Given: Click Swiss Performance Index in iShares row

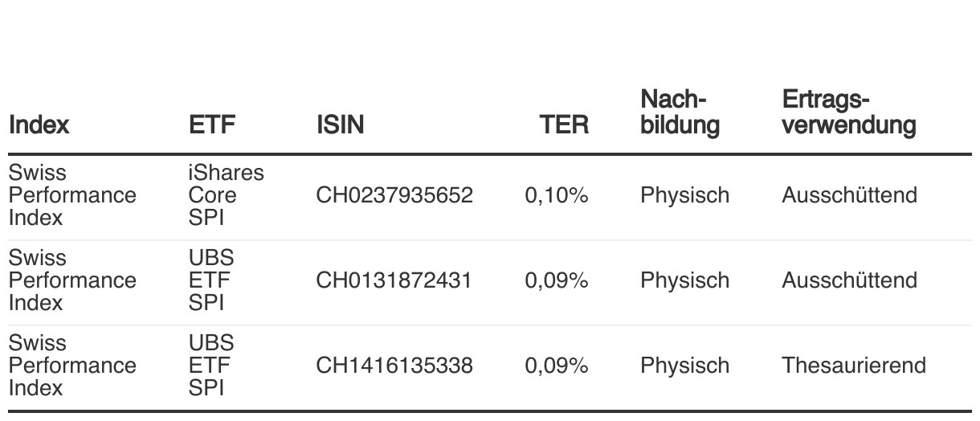Looking at the screenshot, I should click(72, 195).
